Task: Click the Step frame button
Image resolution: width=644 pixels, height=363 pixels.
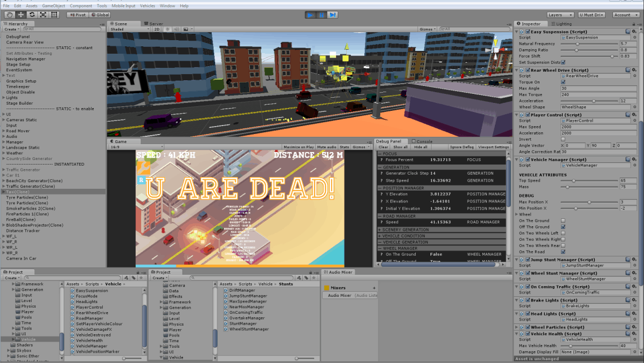Action: pos(333,15)
